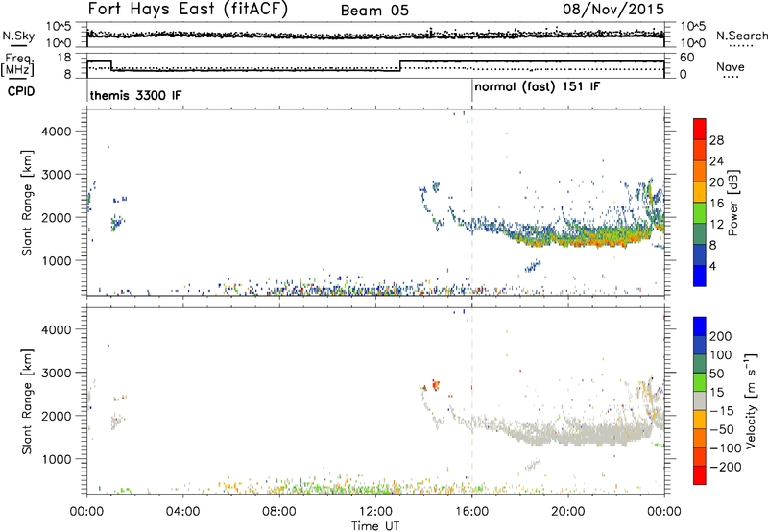Click the 08:00 time axis tick label
This screenshot has height=532, width=768.
(x=279, y=512)
